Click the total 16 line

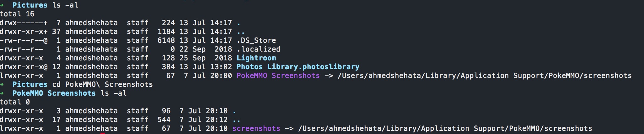tap(17, 14)
